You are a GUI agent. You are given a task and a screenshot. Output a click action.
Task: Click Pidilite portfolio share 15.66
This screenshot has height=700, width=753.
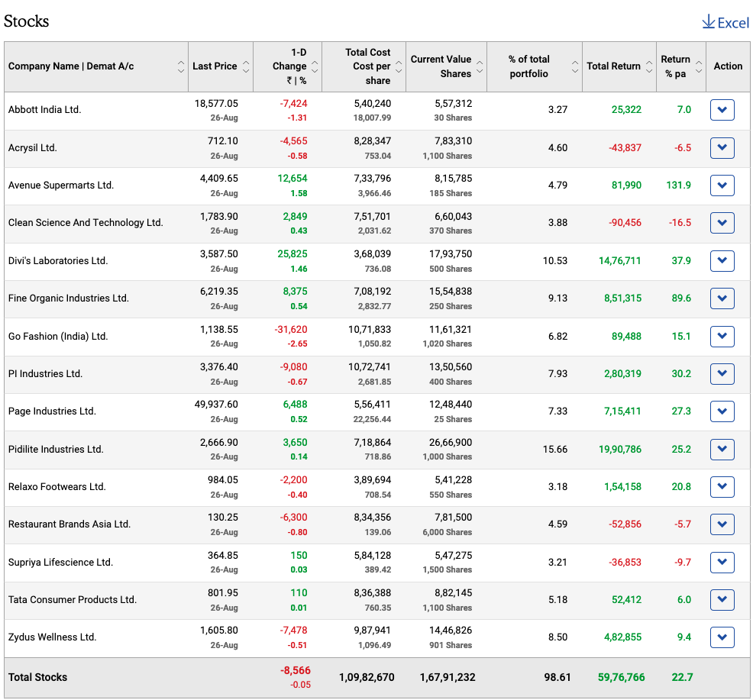click(x=555, y=450)
